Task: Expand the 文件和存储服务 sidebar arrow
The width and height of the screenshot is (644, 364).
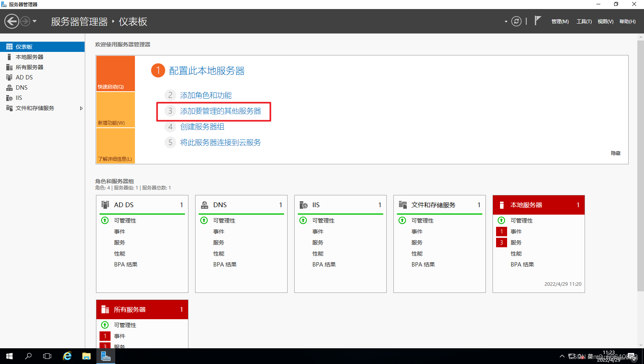Action: coord(81,108)
